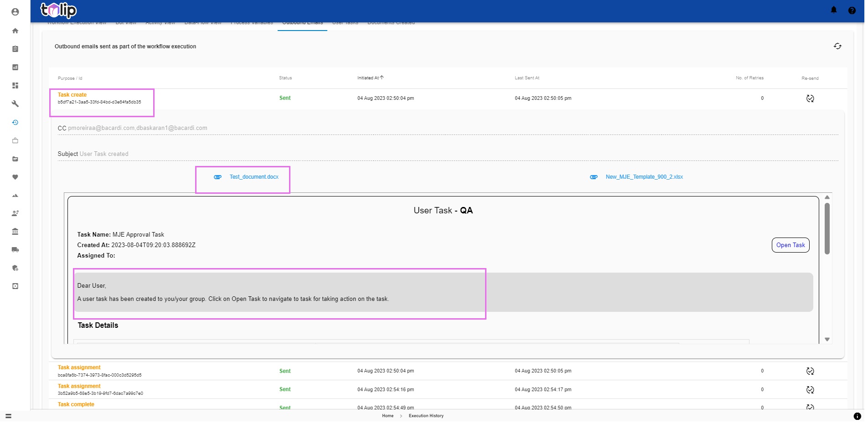Image resolution: width=868 pixels, height=424 pixels.
Task: Open the shield security icon in sidebar
Action: 15,268
